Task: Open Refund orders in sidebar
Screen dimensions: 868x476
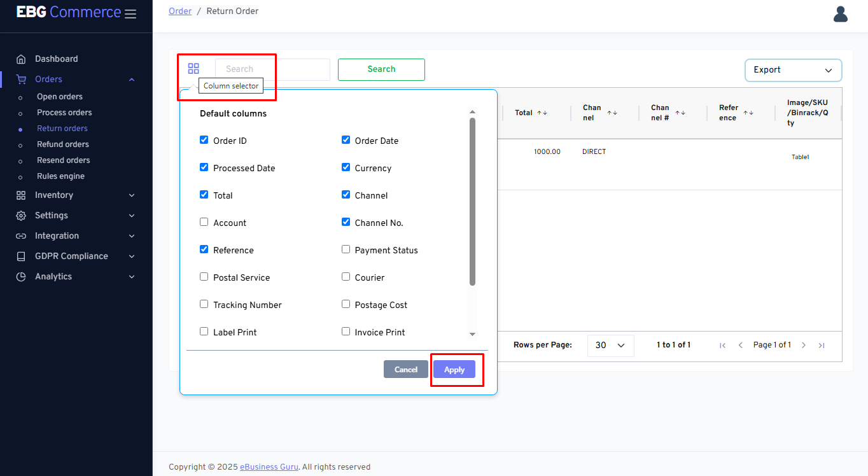Action: 63,144
